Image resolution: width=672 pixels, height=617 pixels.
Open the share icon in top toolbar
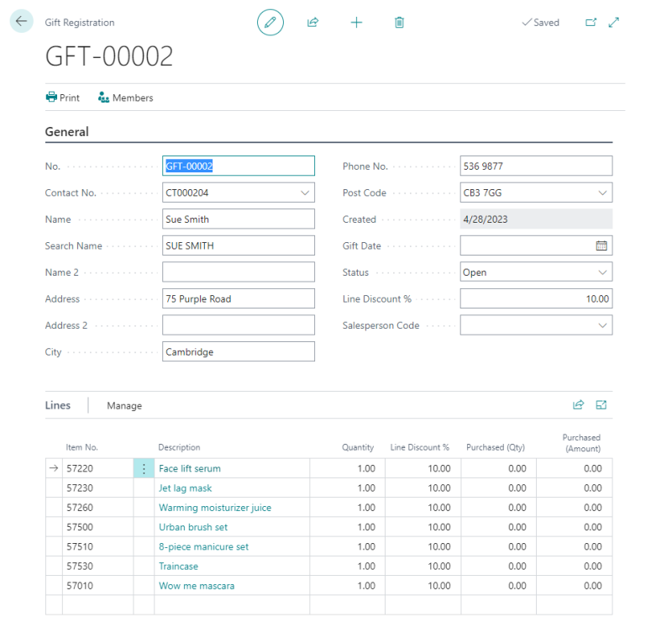(x=312, y=23)
